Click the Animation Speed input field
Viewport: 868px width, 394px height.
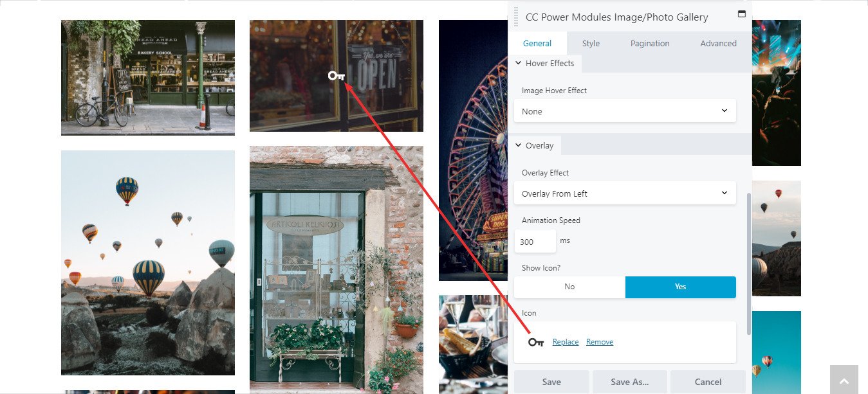(535, 242)
